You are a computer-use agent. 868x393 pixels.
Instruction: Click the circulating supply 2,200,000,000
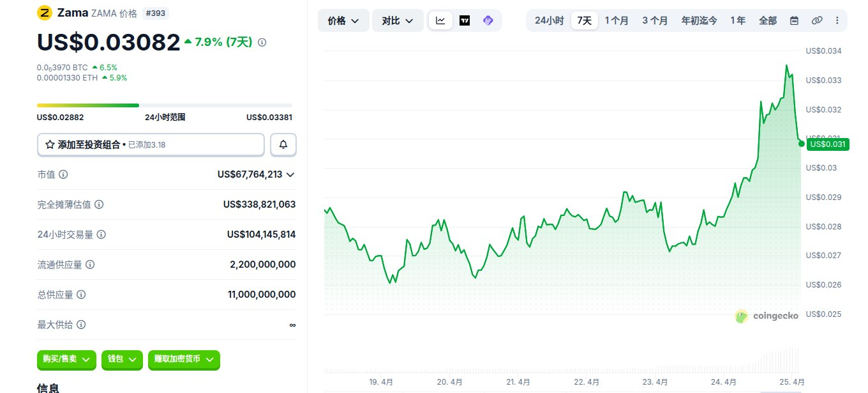[x=262, y=265]
